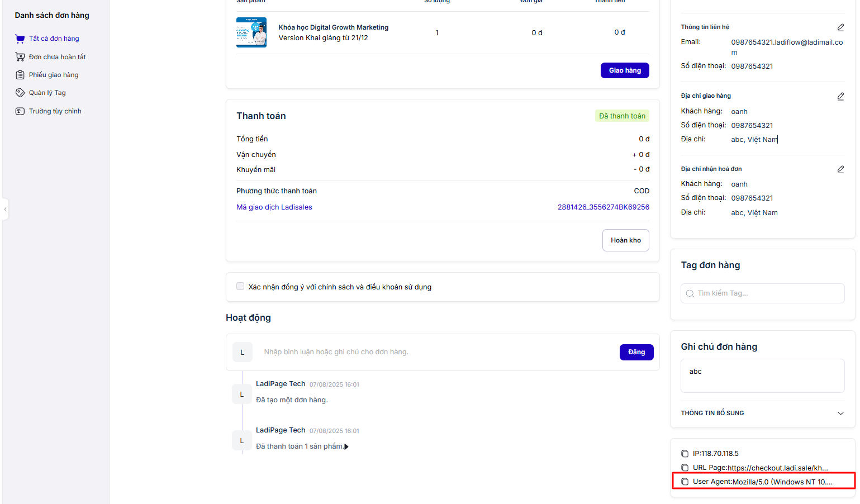Click the Hoàn kho button
Image resolution: width=860 pixels, height=504 pixels.
pos(625,240)
